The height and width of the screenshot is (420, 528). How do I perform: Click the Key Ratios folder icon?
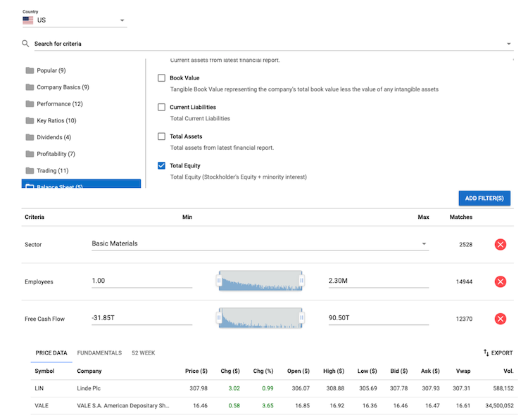pos(30,120)
